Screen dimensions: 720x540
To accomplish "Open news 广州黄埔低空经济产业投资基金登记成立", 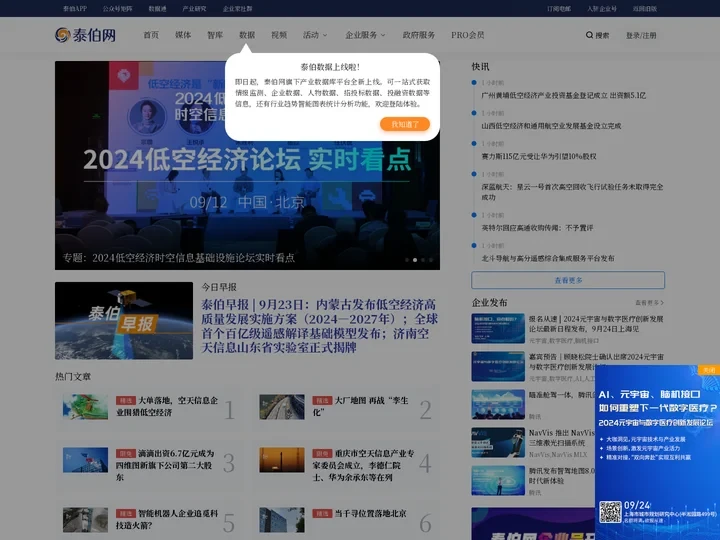I will pyautogui.click(x=563, y=96).
